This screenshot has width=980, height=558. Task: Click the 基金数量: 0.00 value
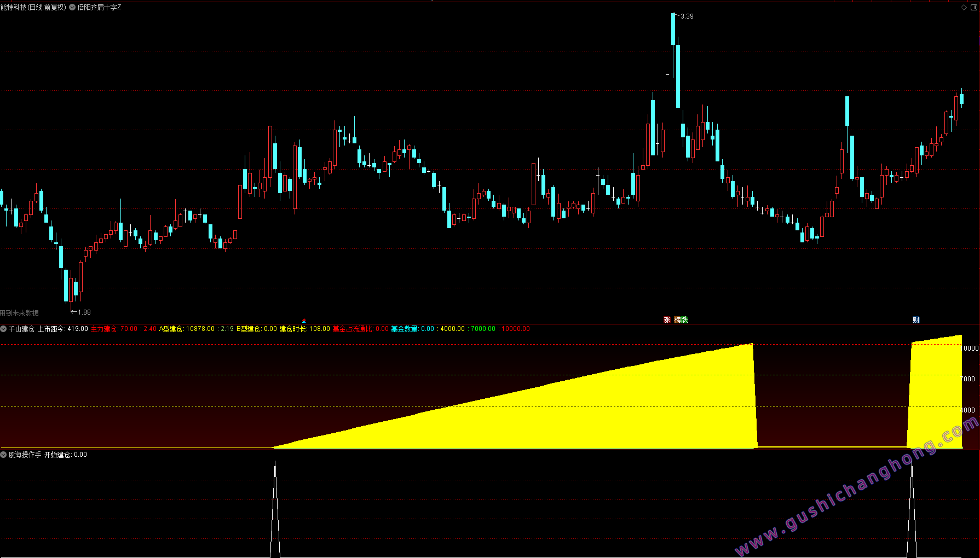(412, 329)
